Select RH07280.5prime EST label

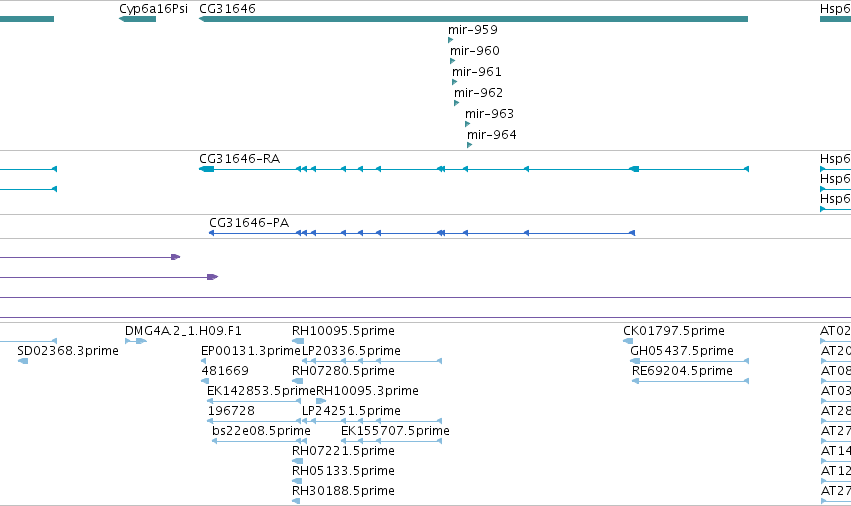pos(343,371)
